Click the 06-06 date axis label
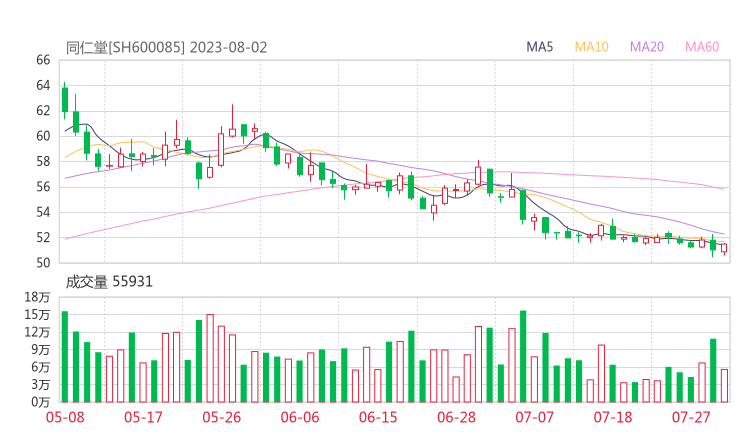 [299, 417]
